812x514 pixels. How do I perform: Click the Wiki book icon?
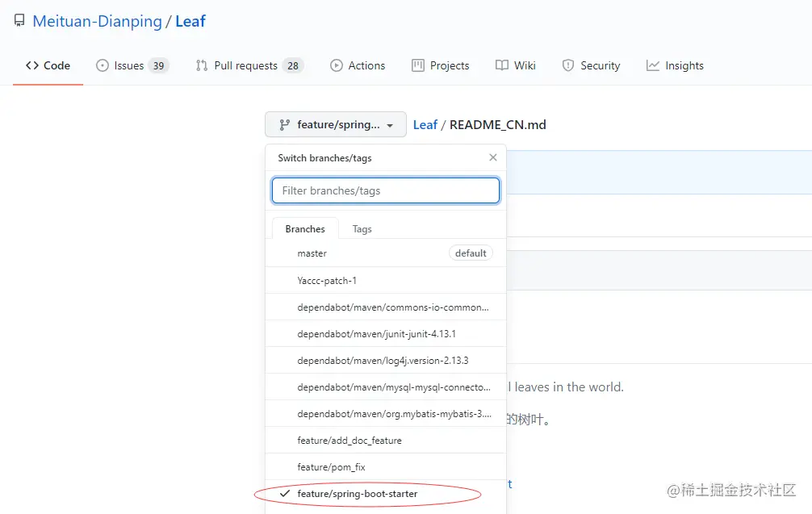tap(502, 65)
